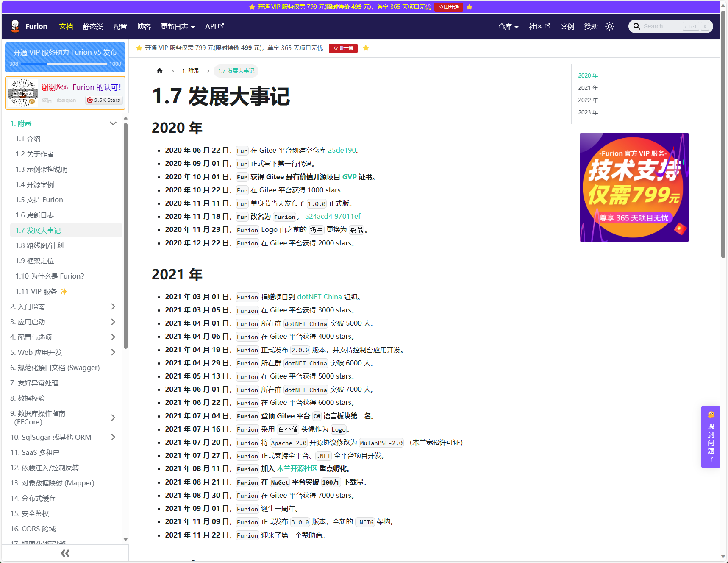The width and height of the screenshot is (728, 563).
Task: Toggle light/dark mode with the sun icon
Action: 610,26
